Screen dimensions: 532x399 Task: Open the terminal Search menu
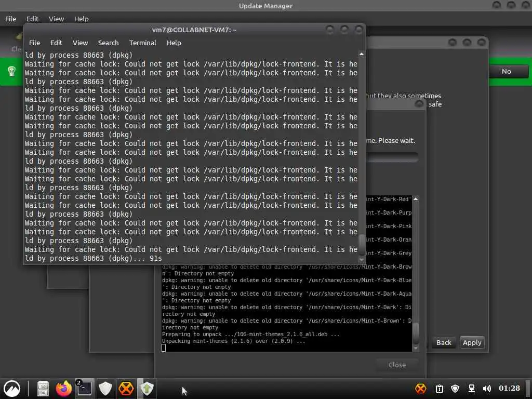(x=108, y=43)
